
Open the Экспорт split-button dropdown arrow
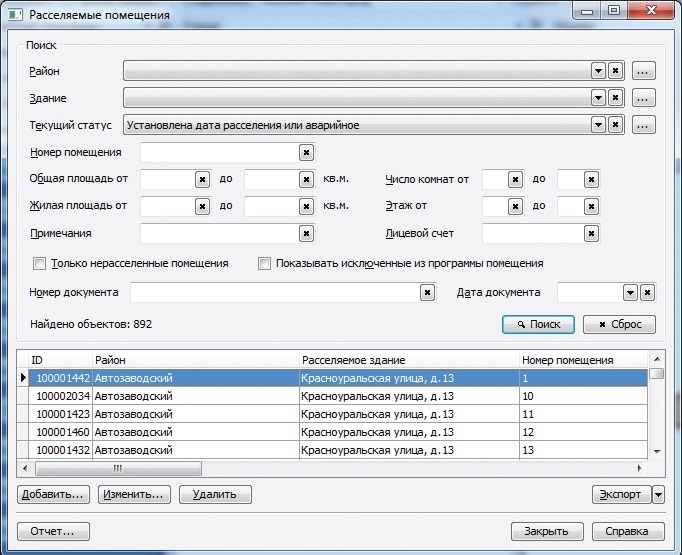(x=658, y=494)
